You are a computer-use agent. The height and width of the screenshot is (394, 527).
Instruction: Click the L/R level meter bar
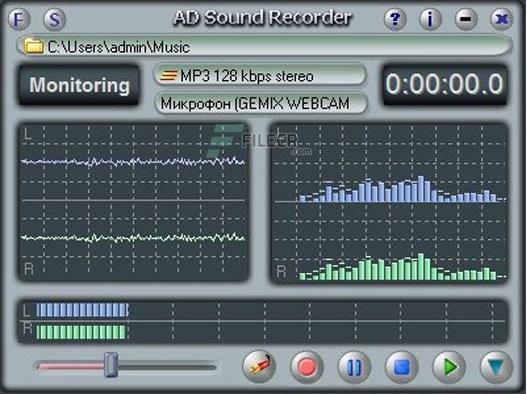(263, 321)
